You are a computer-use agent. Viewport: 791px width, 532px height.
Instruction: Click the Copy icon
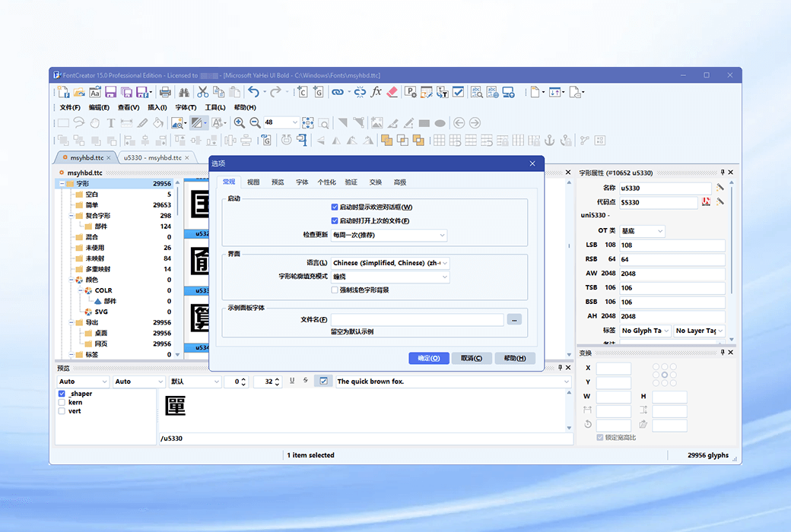click(219, 92)
